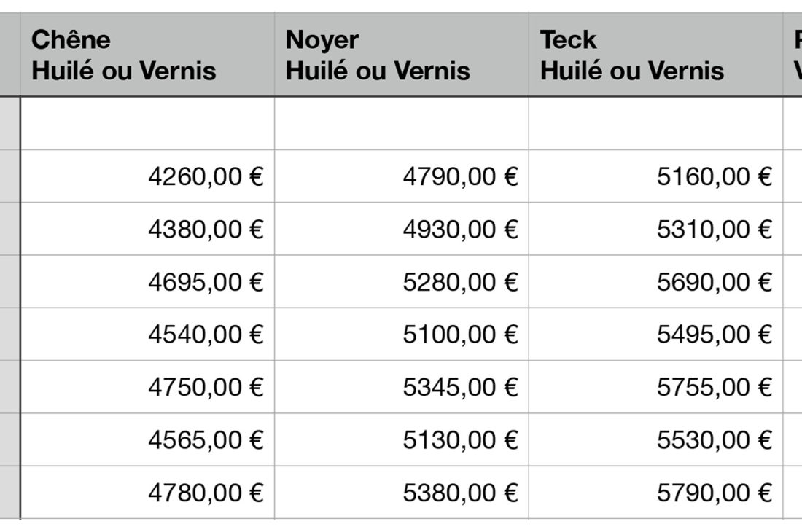Select the Noyer Huilé ou Vernis header cell
The image size is (802, 532).
401,55
